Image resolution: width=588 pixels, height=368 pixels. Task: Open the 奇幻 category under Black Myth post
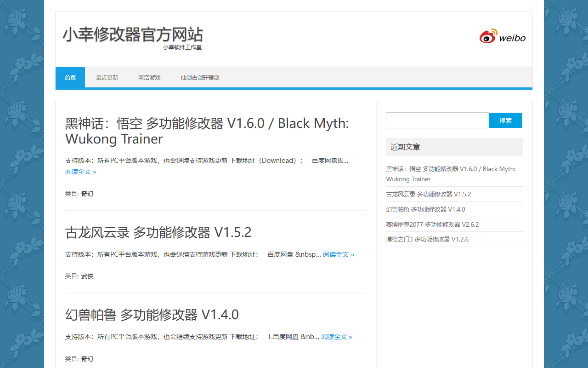point(87,194)
